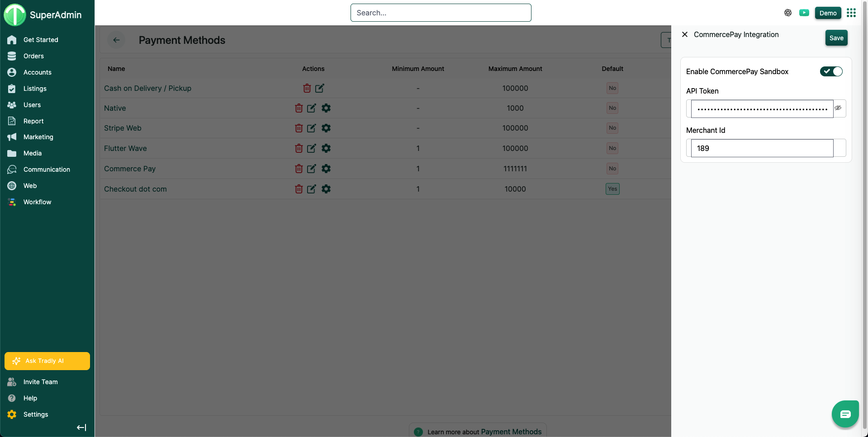Open the live chat widget
This screenshot has height=437, width=868.
(845, 414)
